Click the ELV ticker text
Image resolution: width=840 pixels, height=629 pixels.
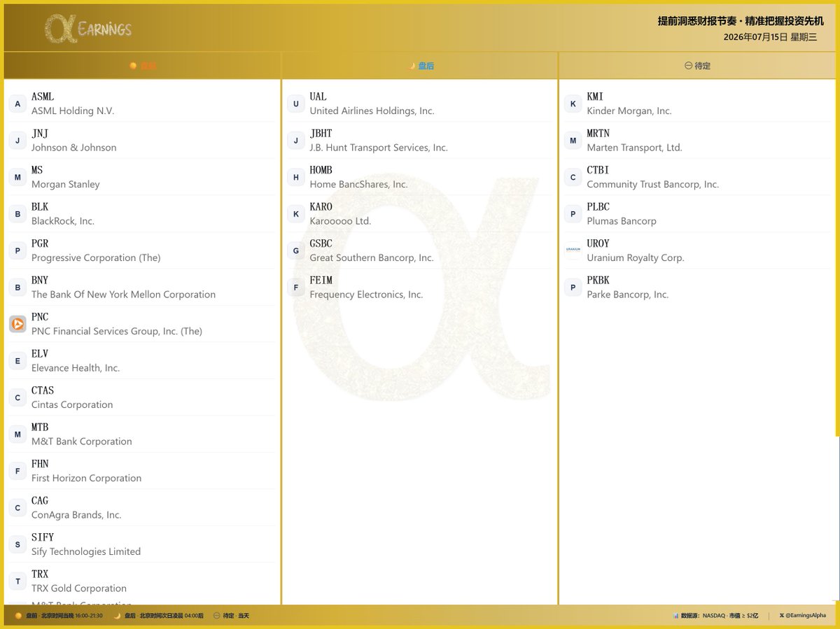(x=40, y=354)
